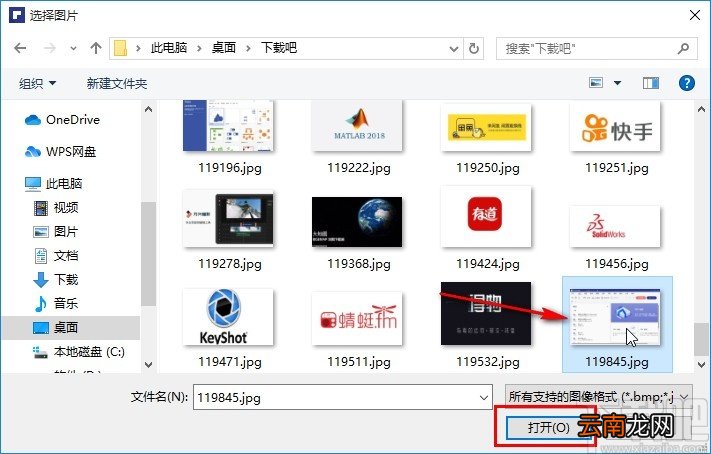This screenshot has height=454, width=711.
Task: Close the 选择图片 dialog
Action: click(x=695, y=15)
